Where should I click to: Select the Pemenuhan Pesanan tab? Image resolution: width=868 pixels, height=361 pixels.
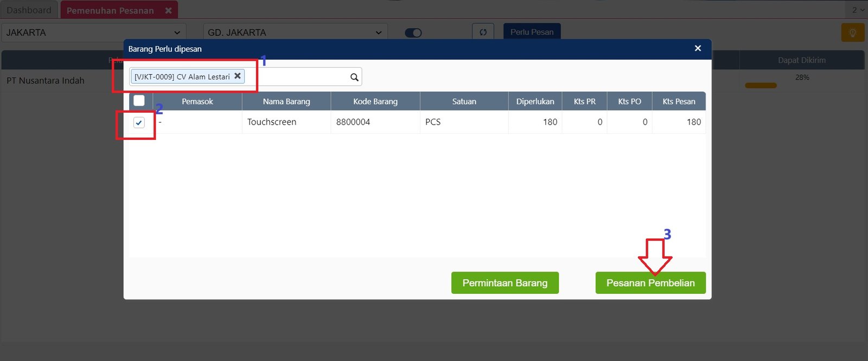tap(110, 10)
